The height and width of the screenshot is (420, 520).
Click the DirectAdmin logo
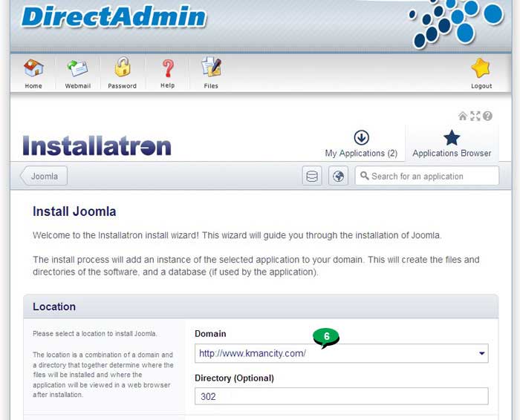114,16
